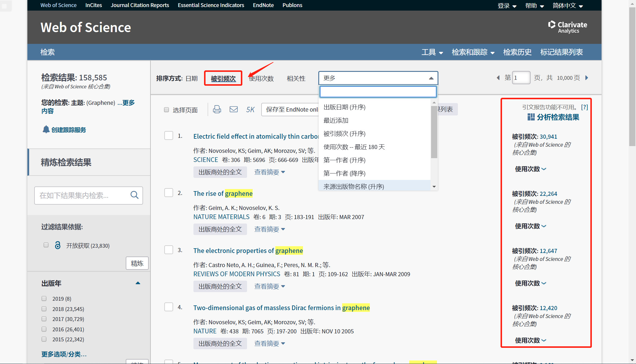
Task: Click the search magnifier in refine box
Action: (x=134, y=195)
